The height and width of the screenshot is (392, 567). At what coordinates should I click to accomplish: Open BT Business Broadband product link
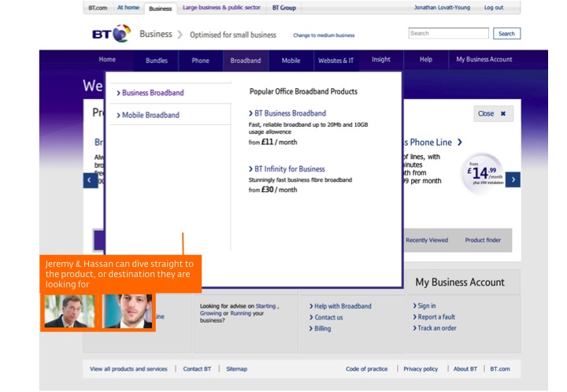[x=290, y=113]
